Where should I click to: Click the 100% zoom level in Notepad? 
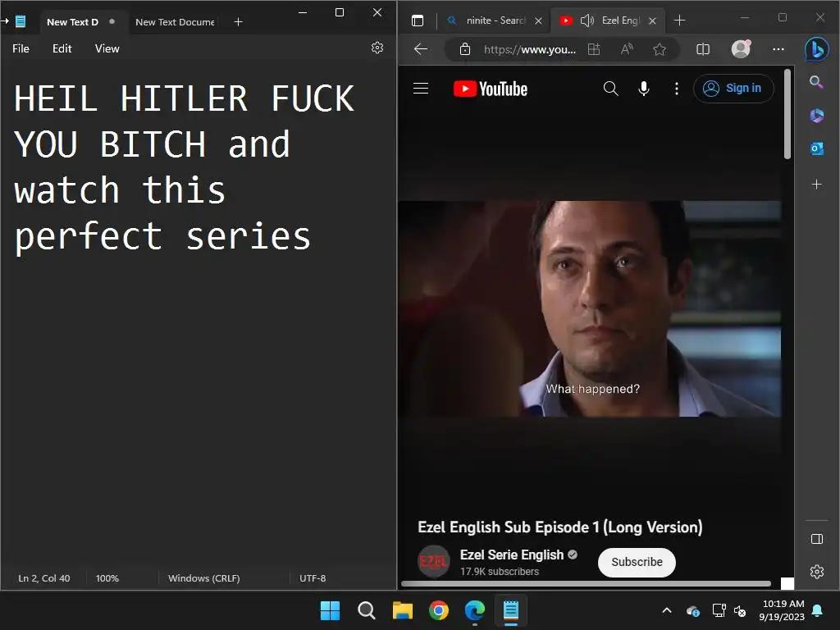[107, 578]
